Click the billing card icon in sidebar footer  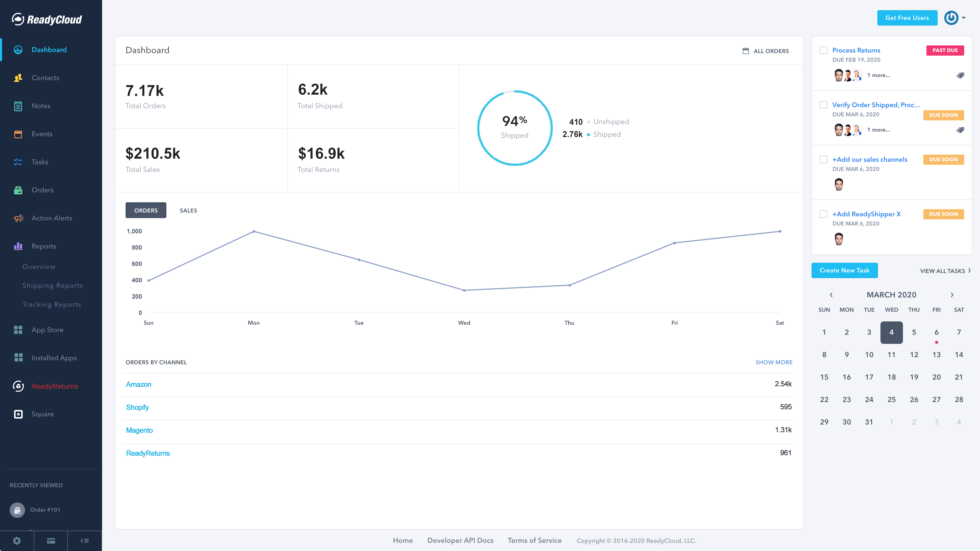[51, 540]
